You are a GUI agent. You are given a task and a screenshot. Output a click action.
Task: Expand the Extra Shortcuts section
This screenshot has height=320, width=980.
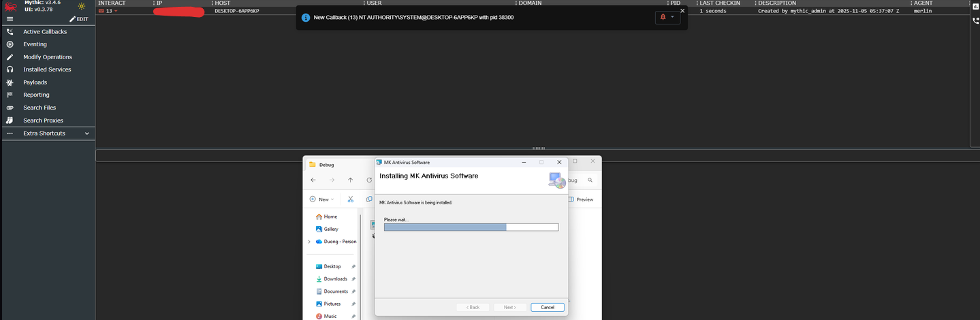[86, 133]
